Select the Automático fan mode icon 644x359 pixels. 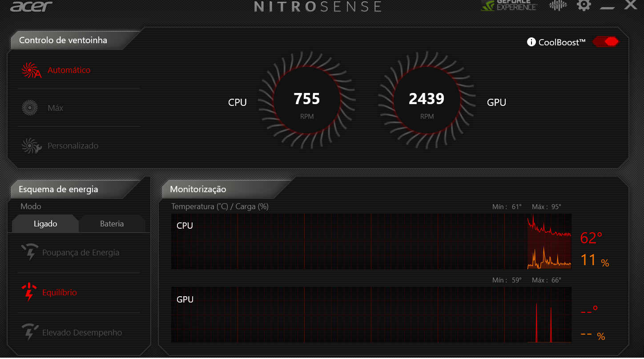click(x=31, y=70)
